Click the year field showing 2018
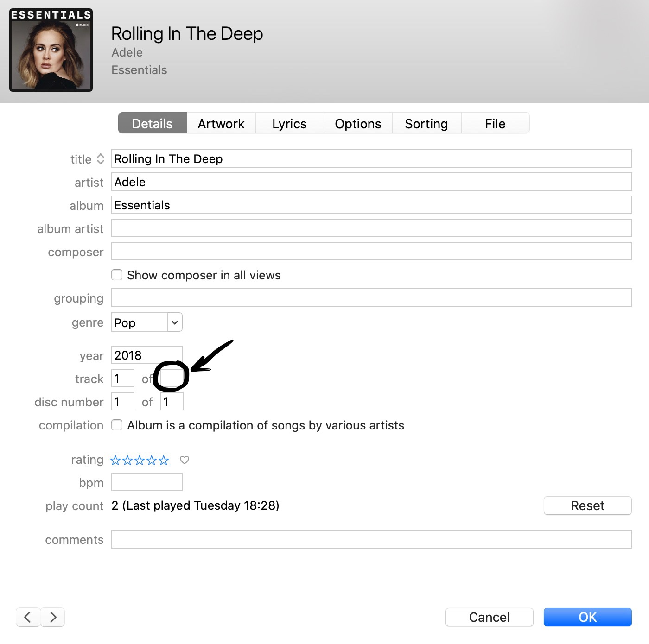The height and width of the screenshot is (644, 649). 147,355
